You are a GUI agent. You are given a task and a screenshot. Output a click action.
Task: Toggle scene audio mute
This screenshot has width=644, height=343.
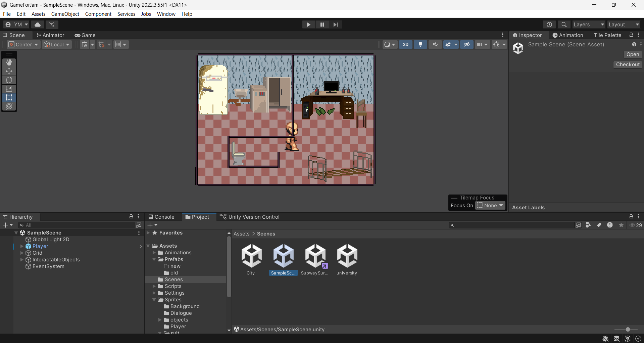[435, 44]
